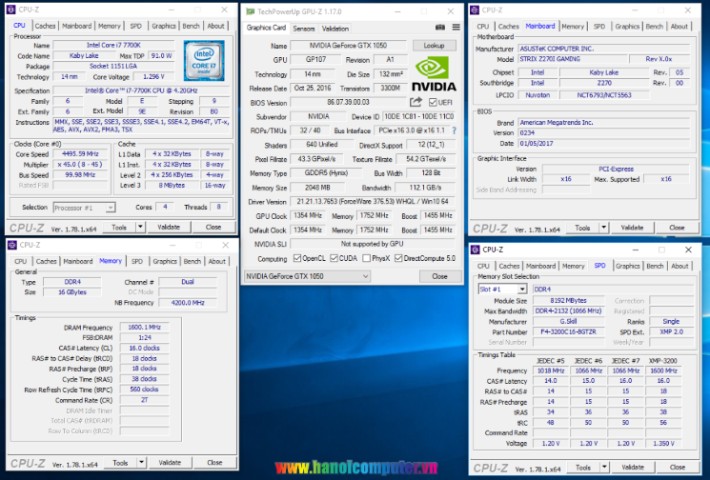This screenshot has height=480, width=710.
Task: Click the Bus Interface question mark icon
Action: point(454,130)
